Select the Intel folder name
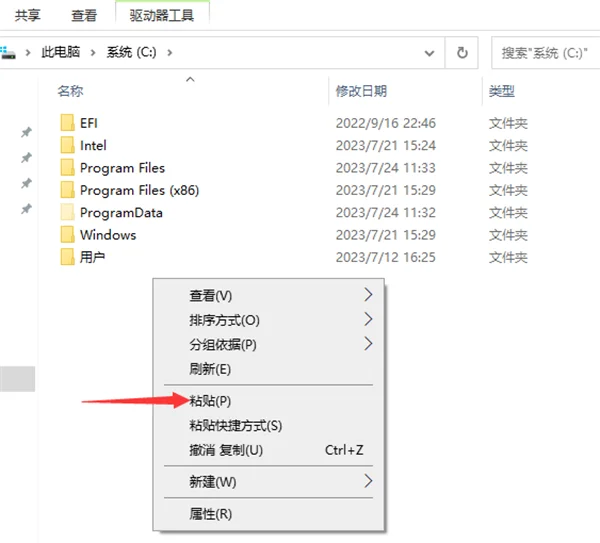 [93, 145]
